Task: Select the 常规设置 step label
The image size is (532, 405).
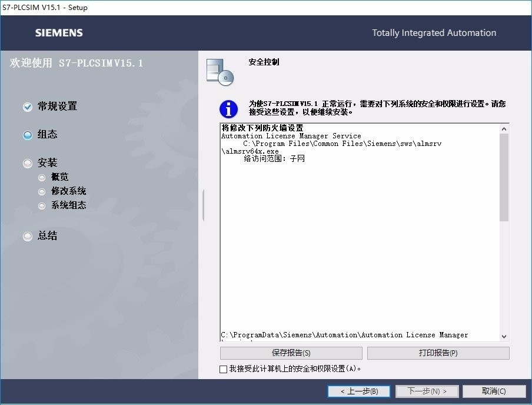Action: pyautogui.click(x=57, y=107)
